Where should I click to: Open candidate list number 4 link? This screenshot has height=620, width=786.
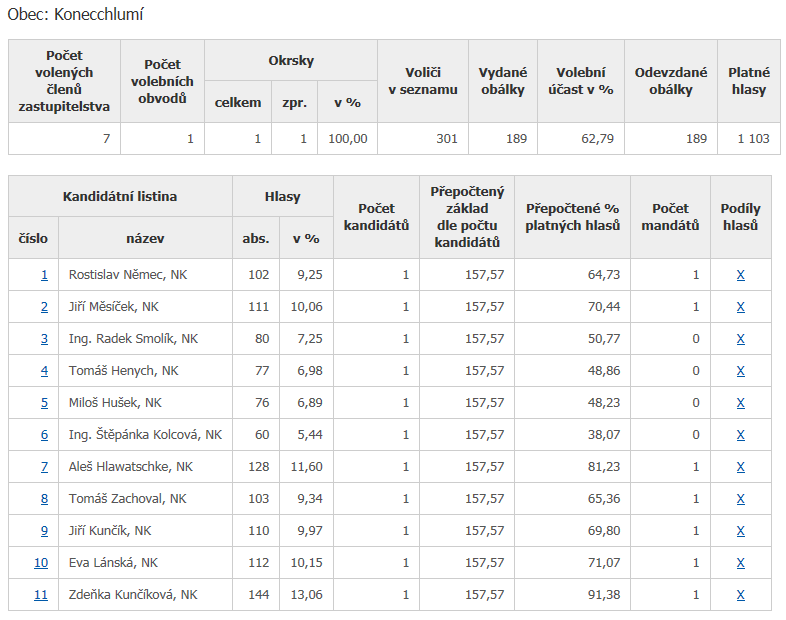[x=44, y=371]
